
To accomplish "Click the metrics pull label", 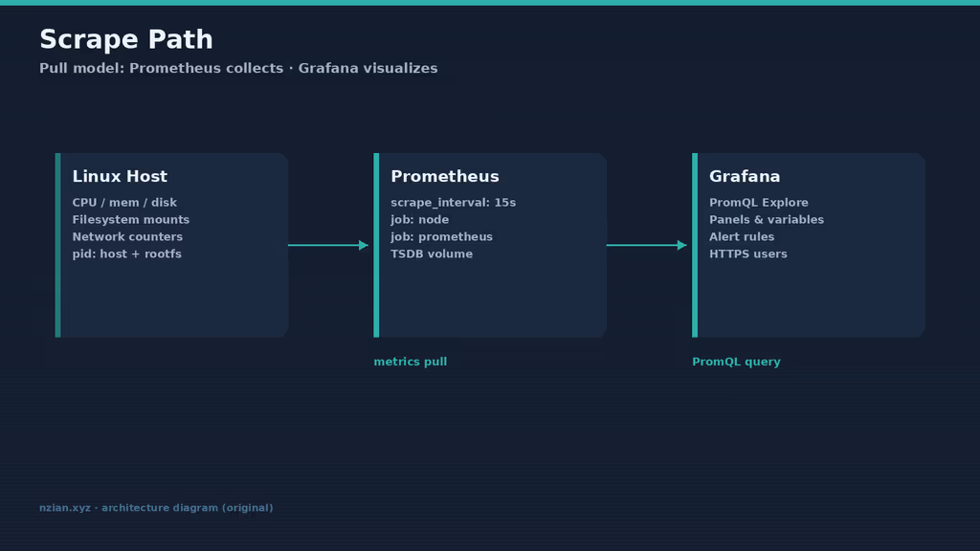I will [x=410, y=362].
